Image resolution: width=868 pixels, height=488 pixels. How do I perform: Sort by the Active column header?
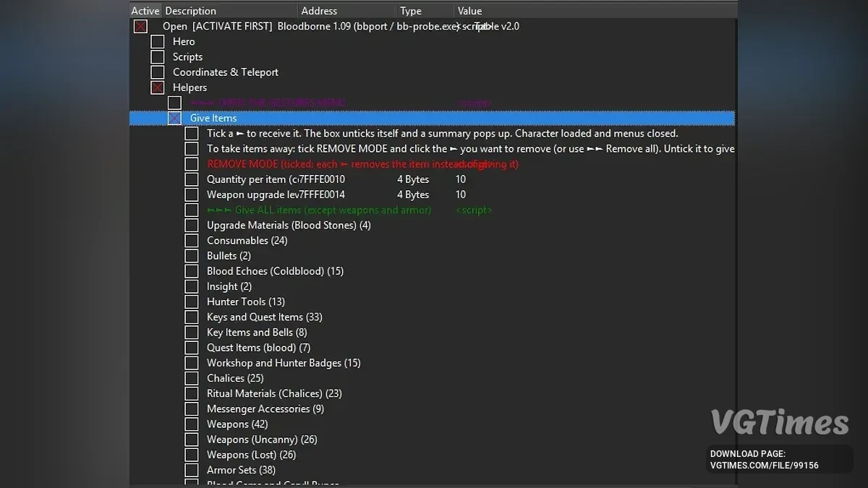coord(145,11)
